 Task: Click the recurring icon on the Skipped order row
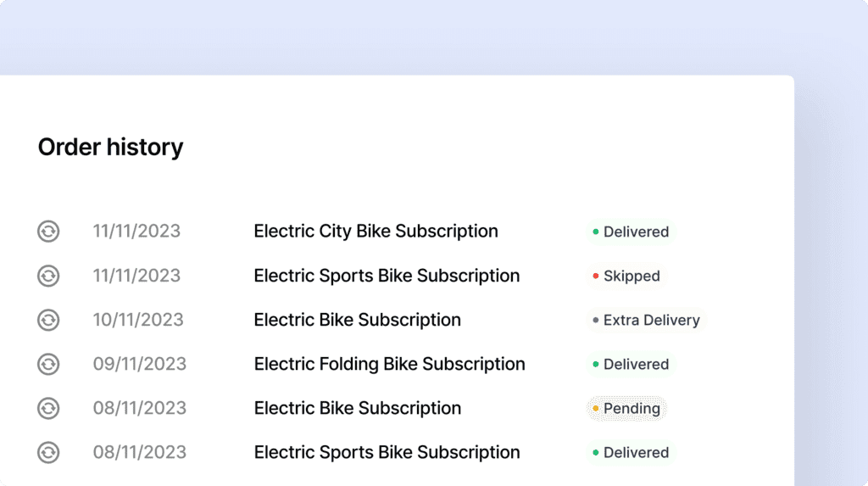(48, 276)
